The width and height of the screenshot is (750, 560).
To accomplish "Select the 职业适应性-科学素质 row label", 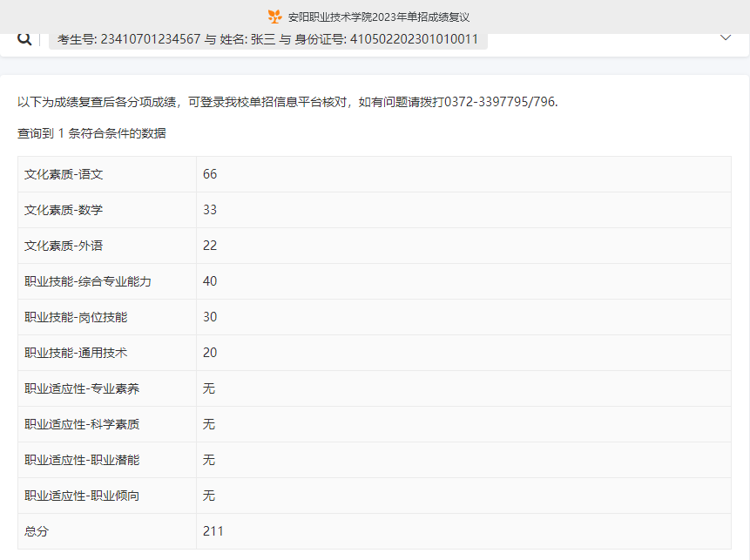I will point(82,424).
